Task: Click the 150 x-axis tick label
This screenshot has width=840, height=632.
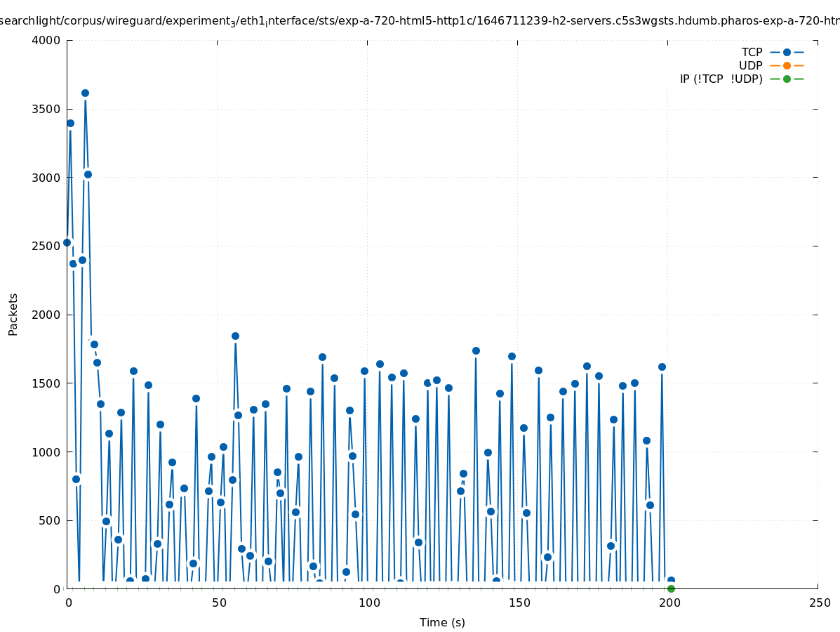Action: 519,603
